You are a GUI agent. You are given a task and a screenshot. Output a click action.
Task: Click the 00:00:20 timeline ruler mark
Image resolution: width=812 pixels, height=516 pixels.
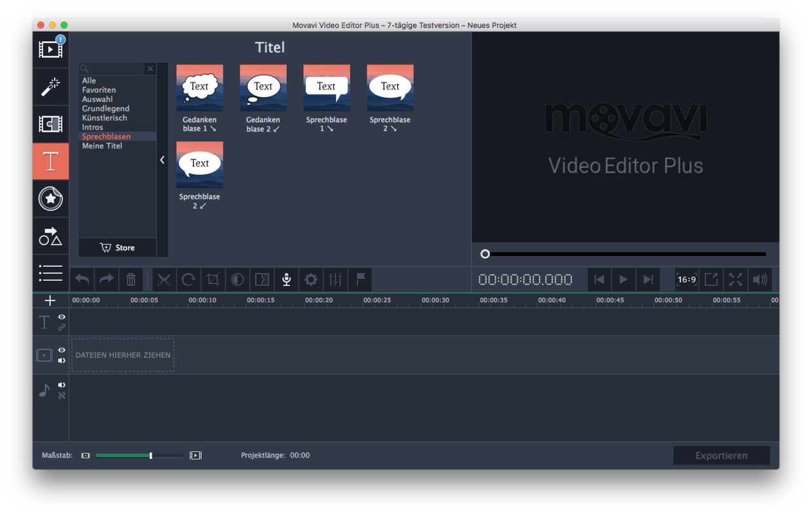click(x=318, y=300)
